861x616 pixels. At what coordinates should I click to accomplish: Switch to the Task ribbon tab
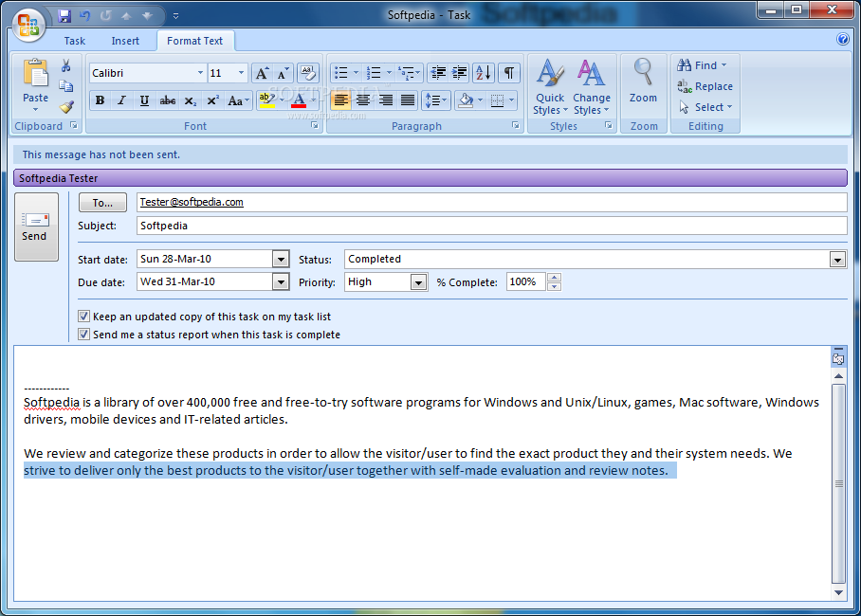tap(74, 41)
